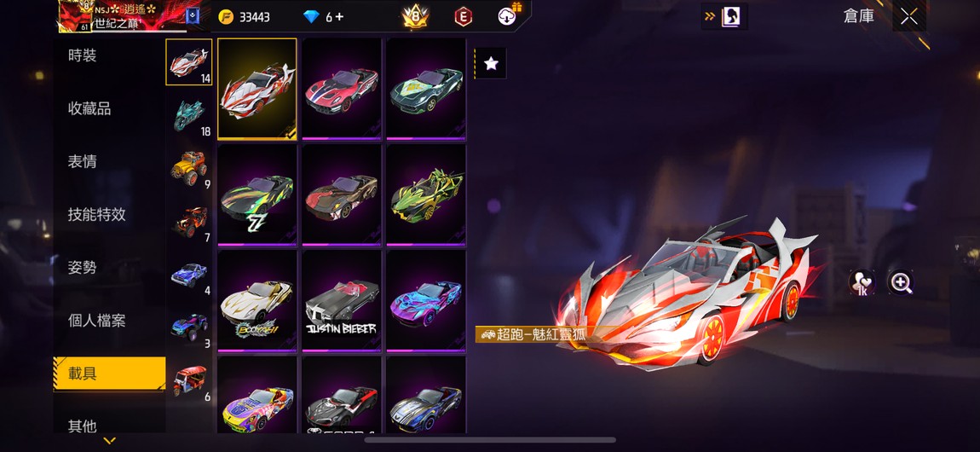Open the 時裝 tab
Image resolution: width=980 pixels, height=452 pixels.
click(x=82, y=55)
